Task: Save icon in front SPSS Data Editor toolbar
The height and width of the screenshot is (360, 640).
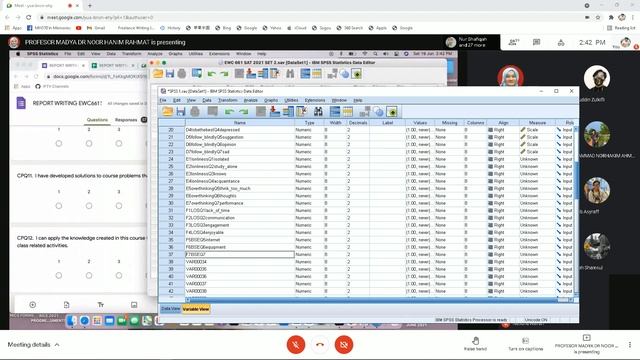Action: click(181, 111)
